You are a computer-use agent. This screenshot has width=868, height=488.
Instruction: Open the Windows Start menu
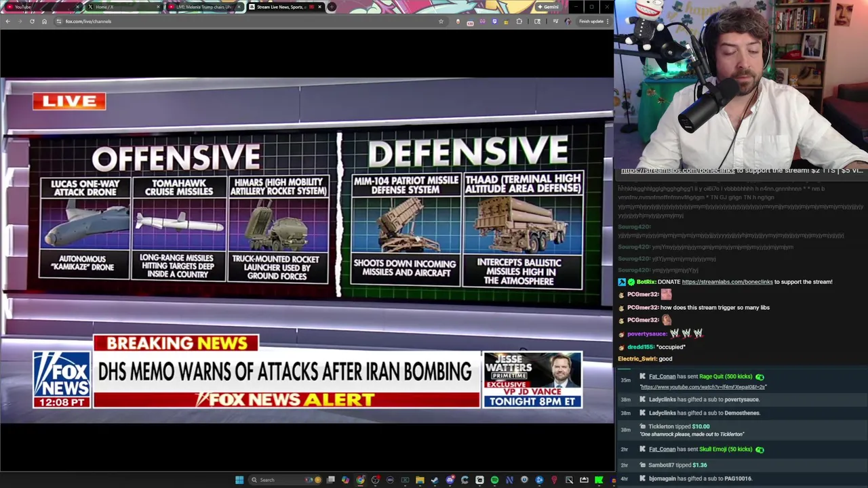click(x=239, y=480)
